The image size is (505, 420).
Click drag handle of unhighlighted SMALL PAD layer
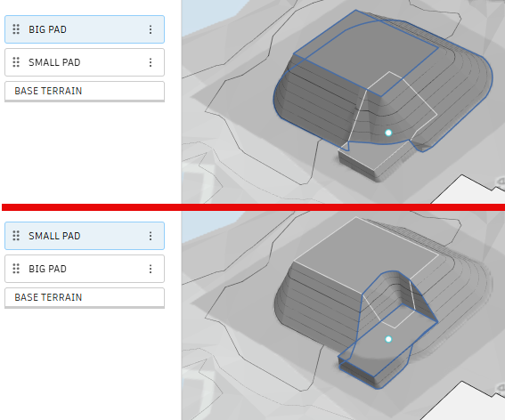(16, 62)
